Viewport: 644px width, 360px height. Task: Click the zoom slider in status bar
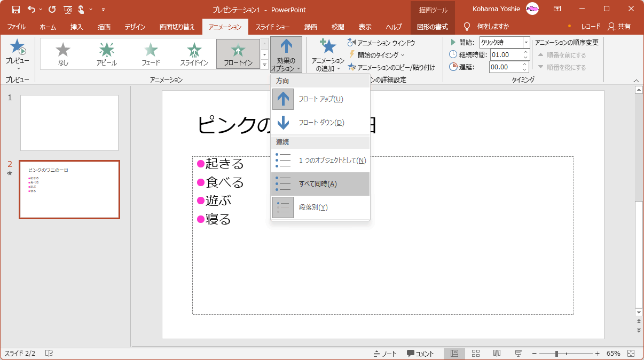point(556,354)
